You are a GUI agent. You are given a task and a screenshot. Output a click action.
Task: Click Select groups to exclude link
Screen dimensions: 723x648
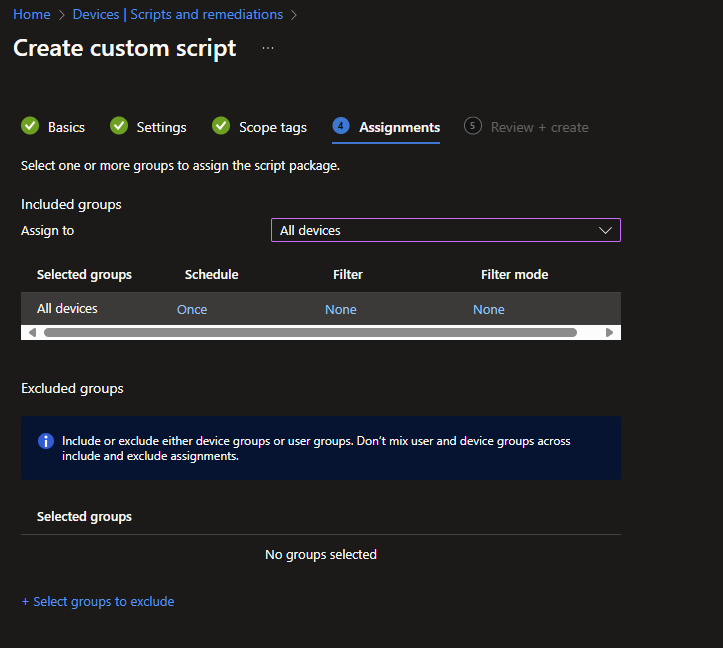click(x=98, y=601)
